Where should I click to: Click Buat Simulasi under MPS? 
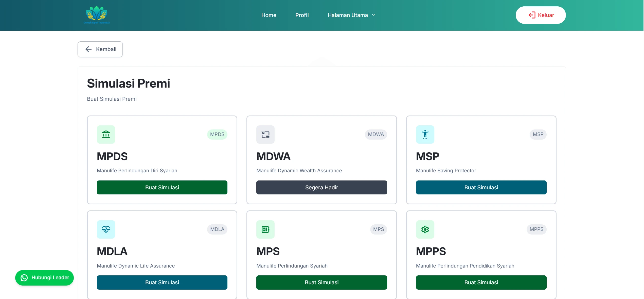(321, 282)
